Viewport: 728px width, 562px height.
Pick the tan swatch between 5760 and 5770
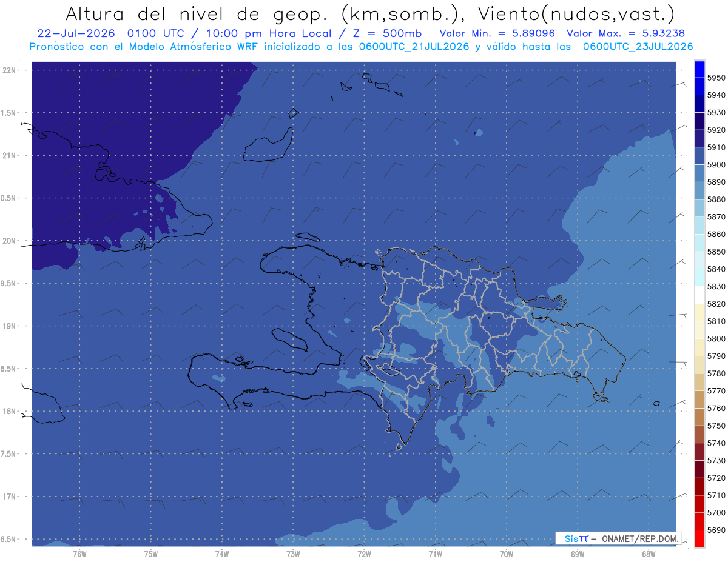click(699, 400)
